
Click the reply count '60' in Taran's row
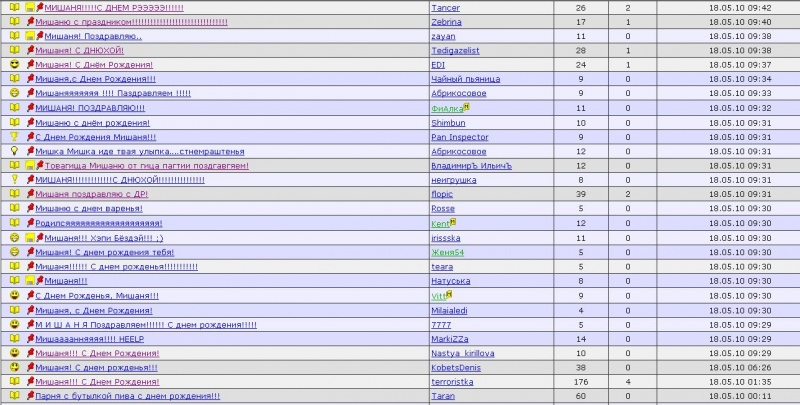[x=581, y=396]
